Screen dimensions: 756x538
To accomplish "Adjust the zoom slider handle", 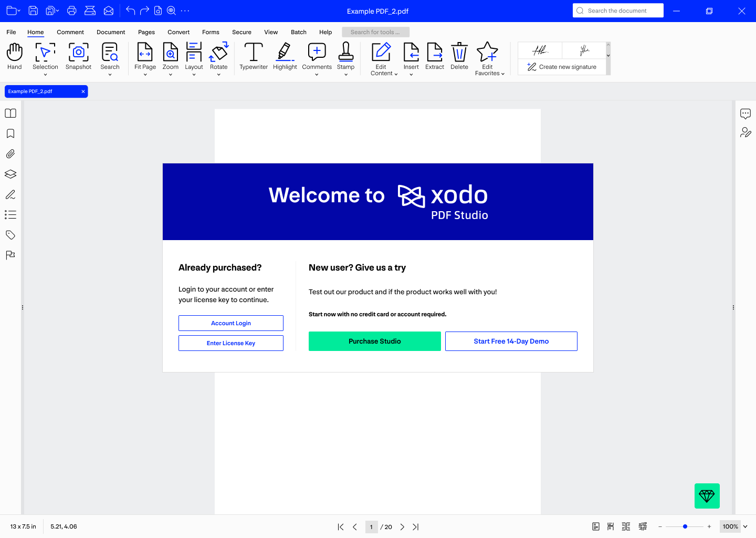I will click(x=685, y=526).
